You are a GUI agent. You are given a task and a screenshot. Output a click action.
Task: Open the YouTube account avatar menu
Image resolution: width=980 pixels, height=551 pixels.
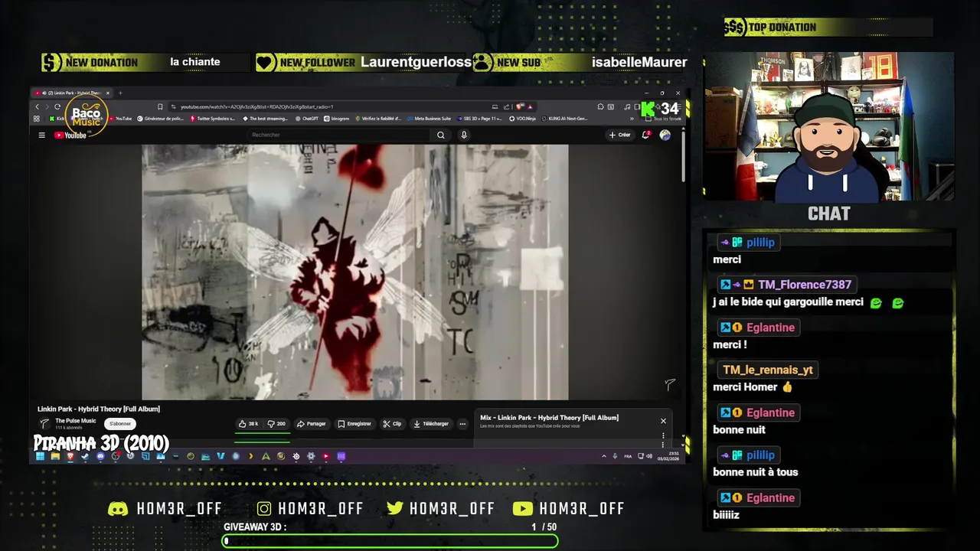pyautogui.click(x=665, y=135)
